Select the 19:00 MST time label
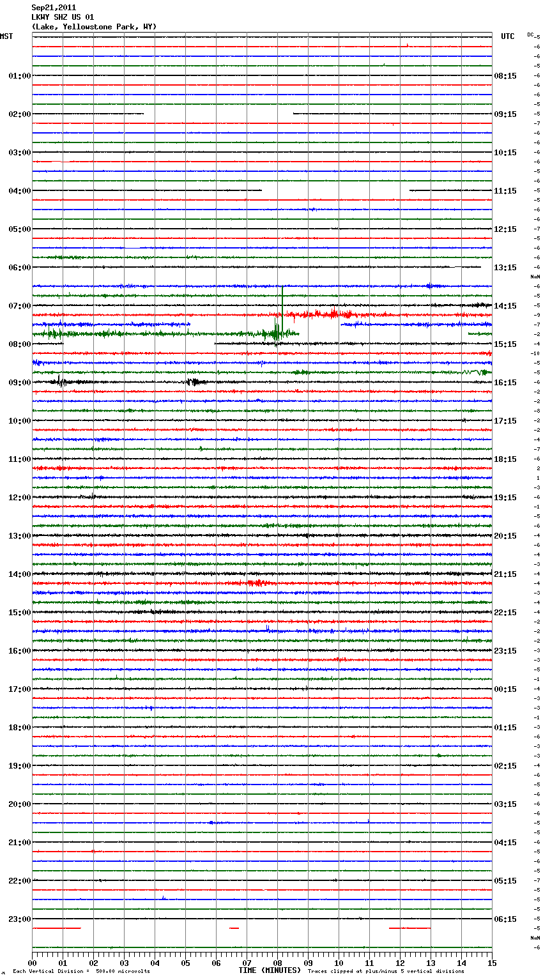The height and width of the screenshot is (980, 543). [19, 766]
